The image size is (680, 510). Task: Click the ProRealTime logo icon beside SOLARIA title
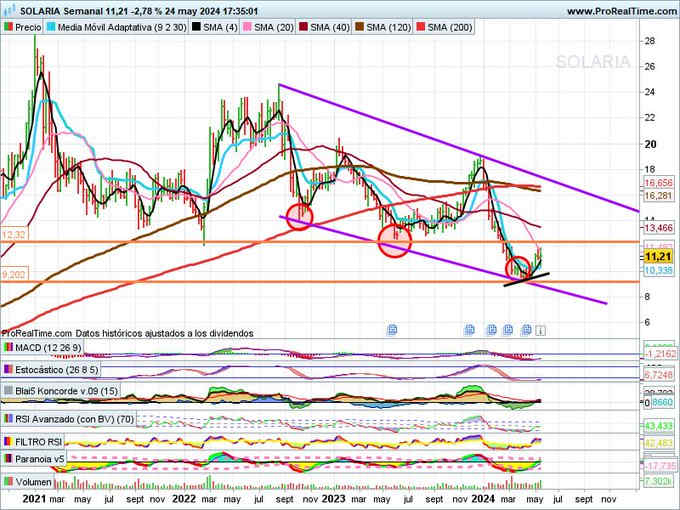pyautogui.click(x=10, y=10)
